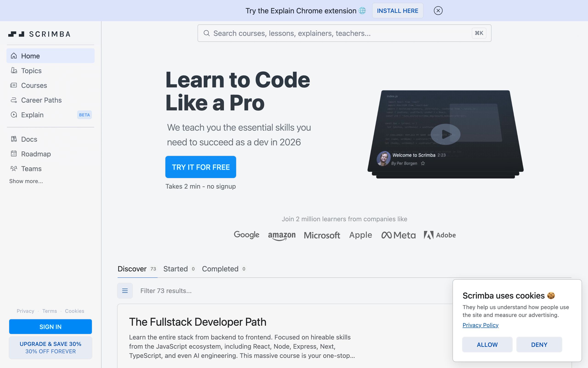Click the Scrimba logo
Image resolution: width=588 pixels, height=368 pixels.
click(39, 34)
